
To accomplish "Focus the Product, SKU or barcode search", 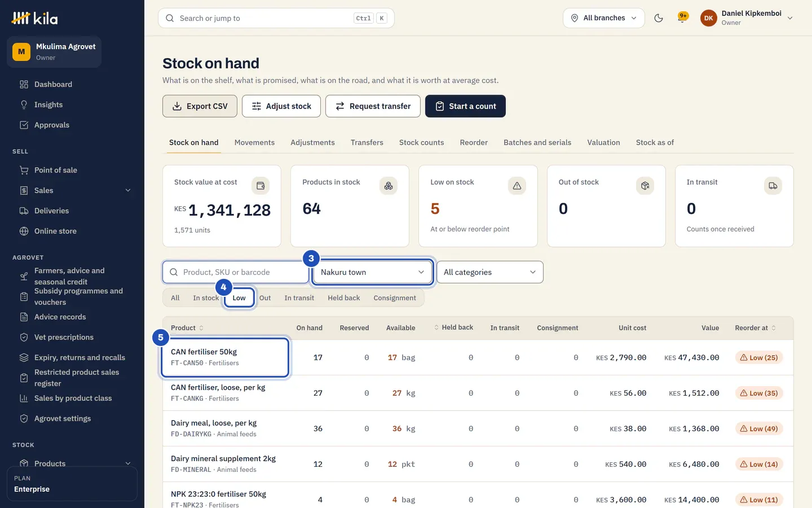I will 236,272.
